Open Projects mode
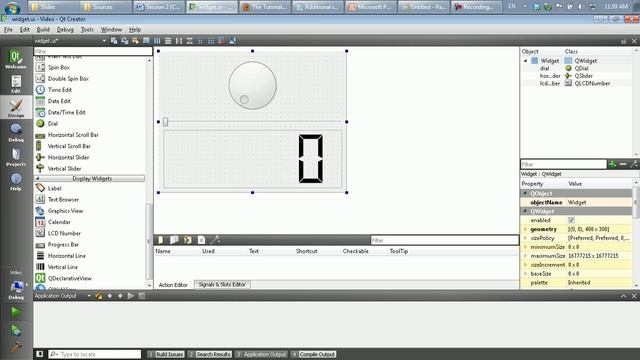The height and width of the screenshot is (360, 640). coord(16,157)
